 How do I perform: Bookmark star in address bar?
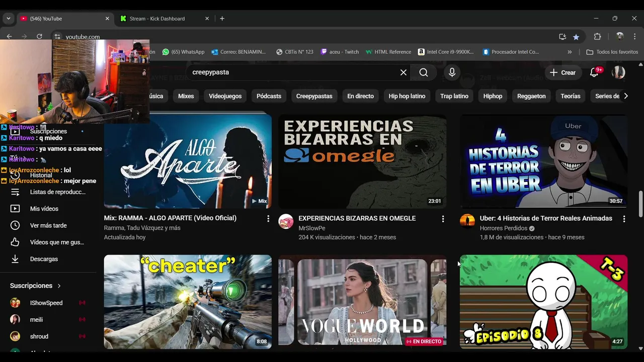(x=576, y=37)
